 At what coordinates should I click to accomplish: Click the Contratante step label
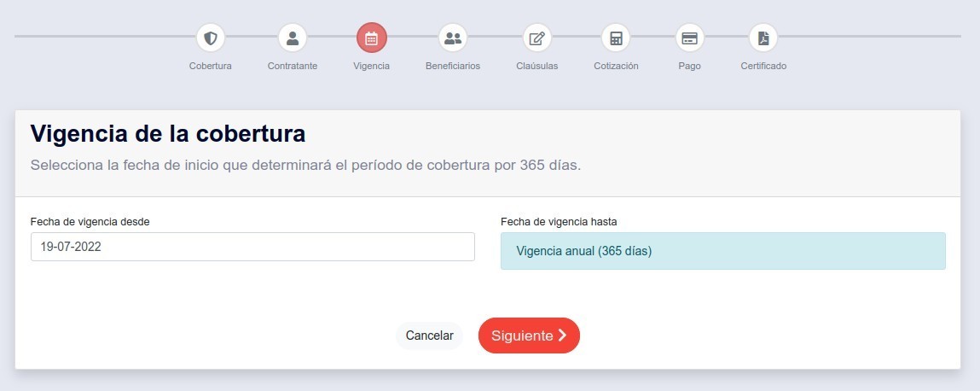point(293,66)
